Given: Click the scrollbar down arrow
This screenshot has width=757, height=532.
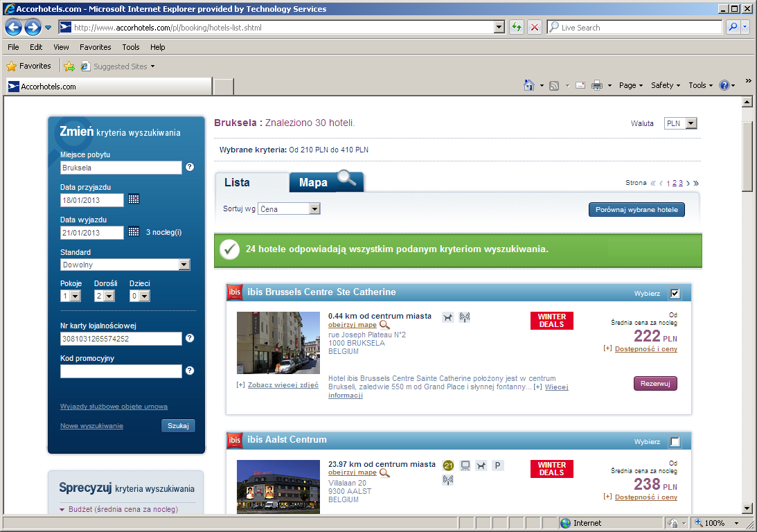Looking at the screenshot, I should tap(747, 508).
